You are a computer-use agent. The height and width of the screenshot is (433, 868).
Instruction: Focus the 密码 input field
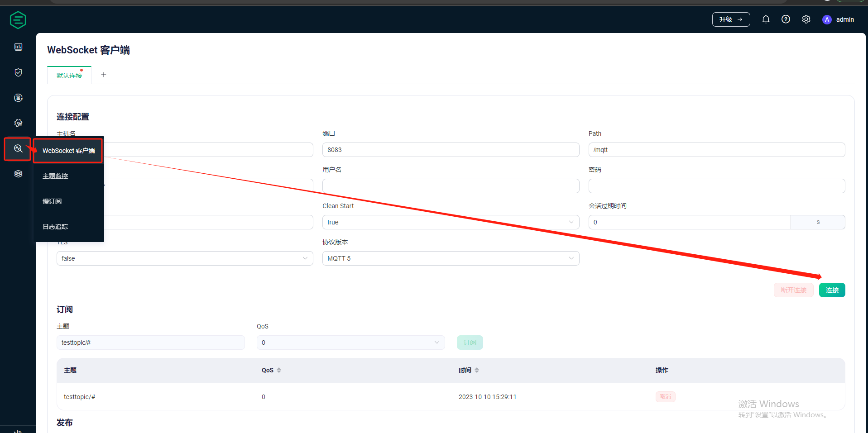[716, 186]
